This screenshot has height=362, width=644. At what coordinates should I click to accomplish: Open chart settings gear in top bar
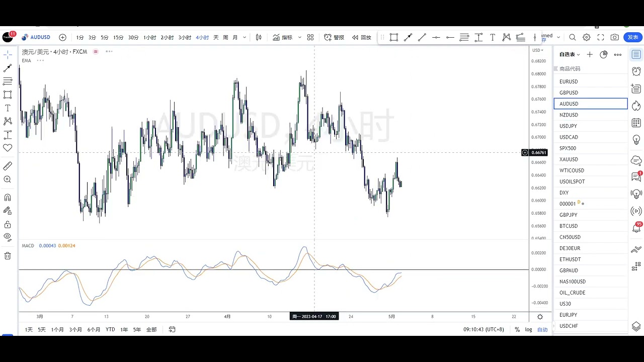pyautogui.click(x=587, y=37)
